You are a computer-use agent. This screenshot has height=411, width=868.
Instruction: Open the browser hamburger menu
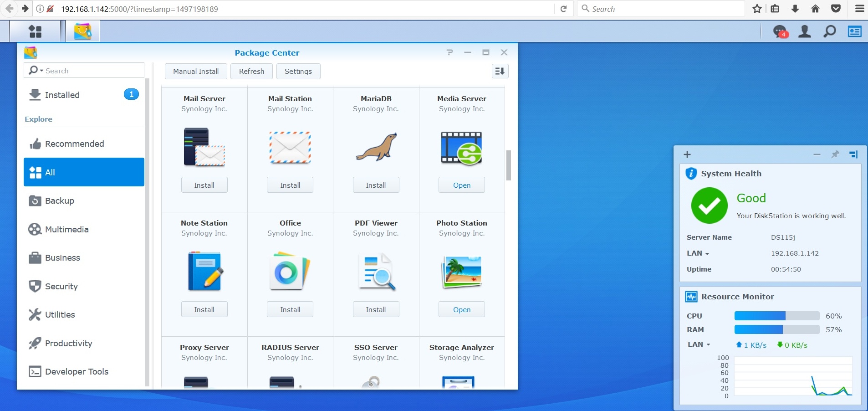coord(859,9)
